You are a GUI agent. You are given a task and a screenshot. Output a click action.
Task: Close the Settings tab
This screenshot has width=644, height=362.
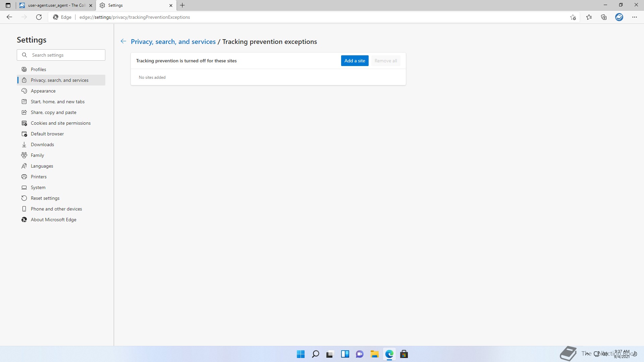coord(171,5)
